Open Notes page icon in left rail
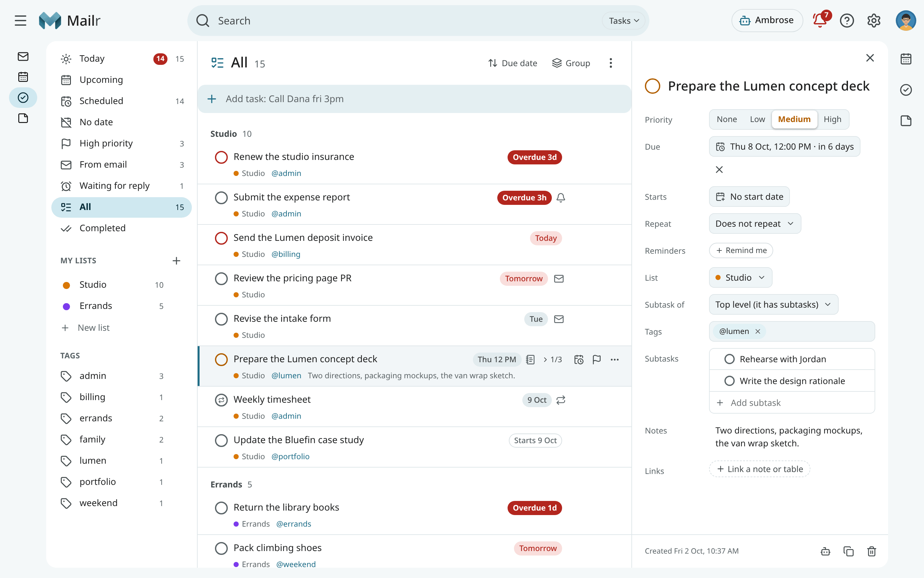Image resolution: width=924 pixels, height=578 pixels. coord(23,118)
